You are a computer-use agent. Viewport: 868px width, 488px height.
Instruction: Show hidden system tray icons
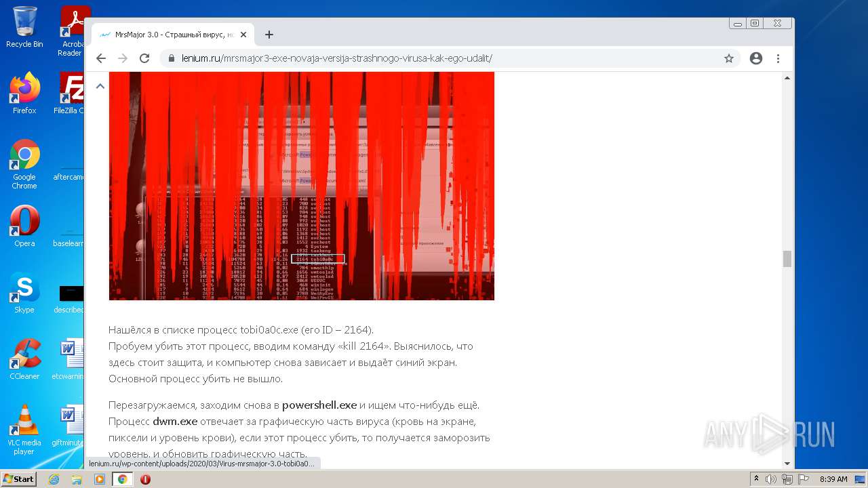(756, 479)
